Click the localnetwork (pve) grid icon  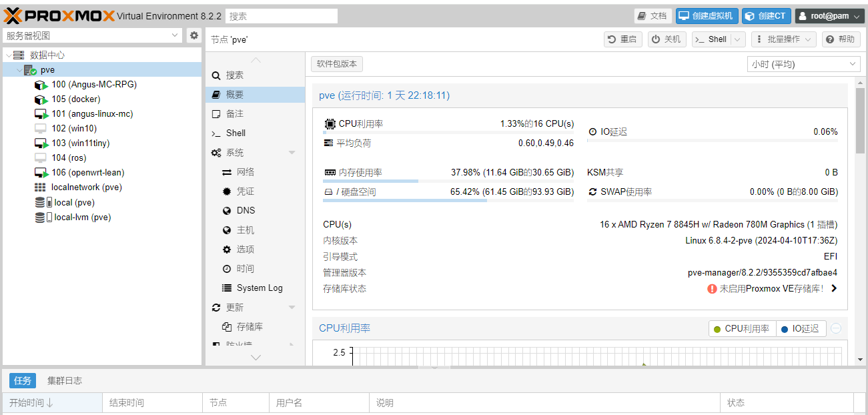point(41,187)
